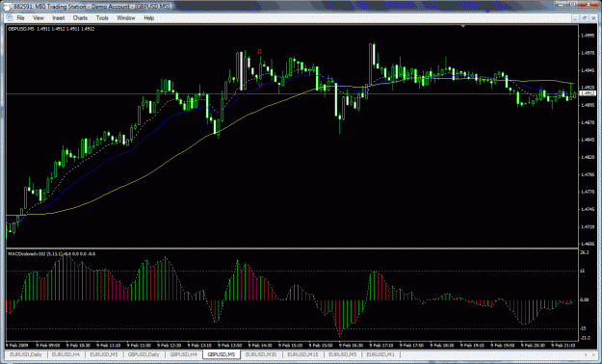
Task: Switch to the EURUSD,M15 chart tab
Action: point(302,354)
